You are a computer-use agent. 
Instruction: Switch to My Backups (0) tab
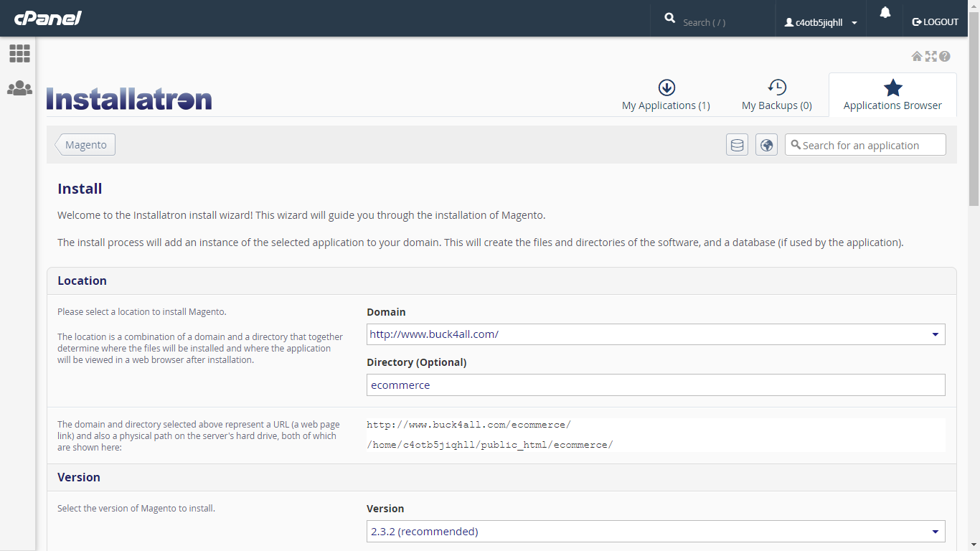777,95
